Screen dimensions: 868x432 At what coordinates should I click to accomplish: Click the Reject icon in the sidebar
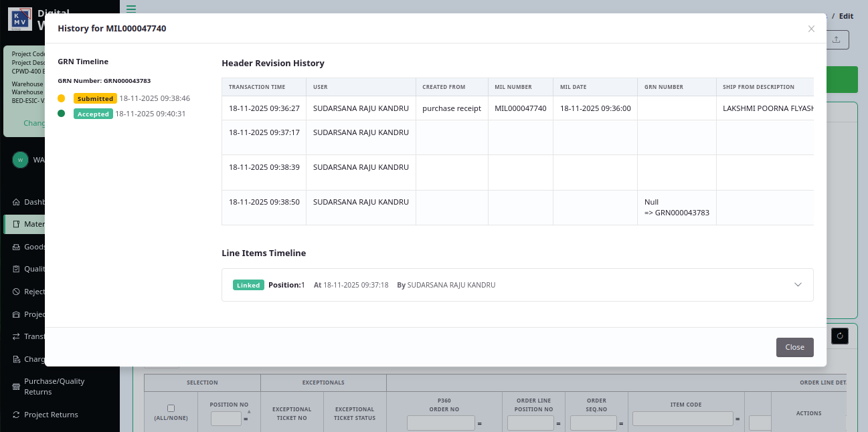17,292
